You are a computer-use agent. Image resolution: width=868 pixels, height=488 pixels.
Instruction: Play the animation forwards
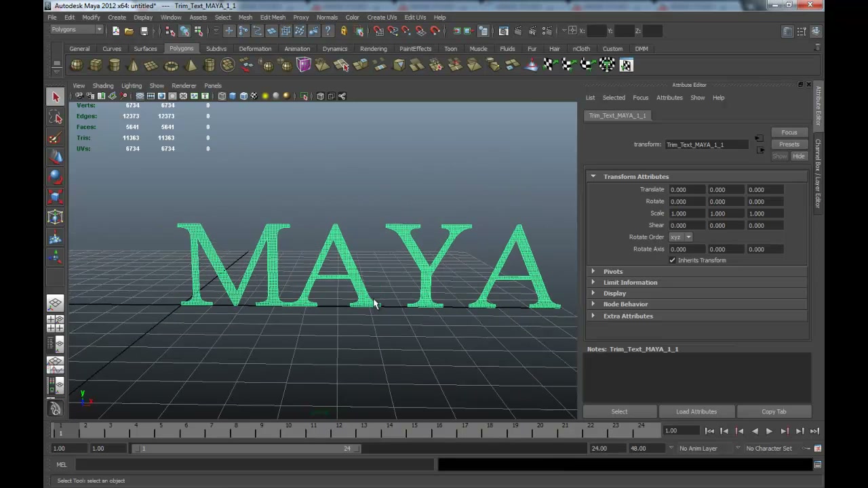[x=769, y=431]
